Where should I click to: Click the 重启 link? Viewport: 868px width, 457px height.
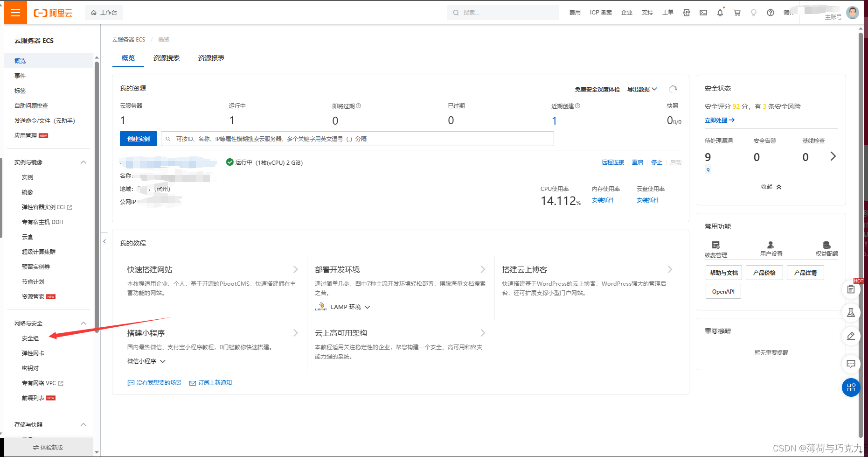[x=637, y=162]
